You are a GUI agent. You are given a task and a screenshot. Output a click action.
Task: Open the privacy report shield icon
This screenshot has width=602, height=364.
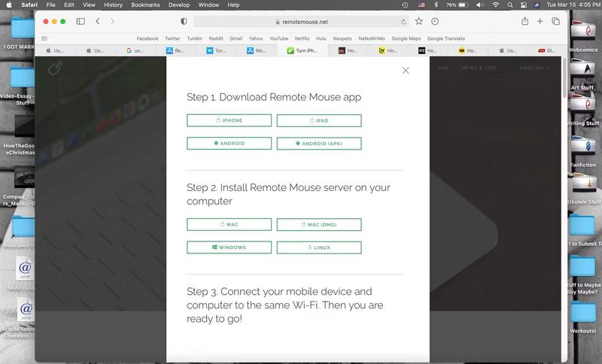184,22
